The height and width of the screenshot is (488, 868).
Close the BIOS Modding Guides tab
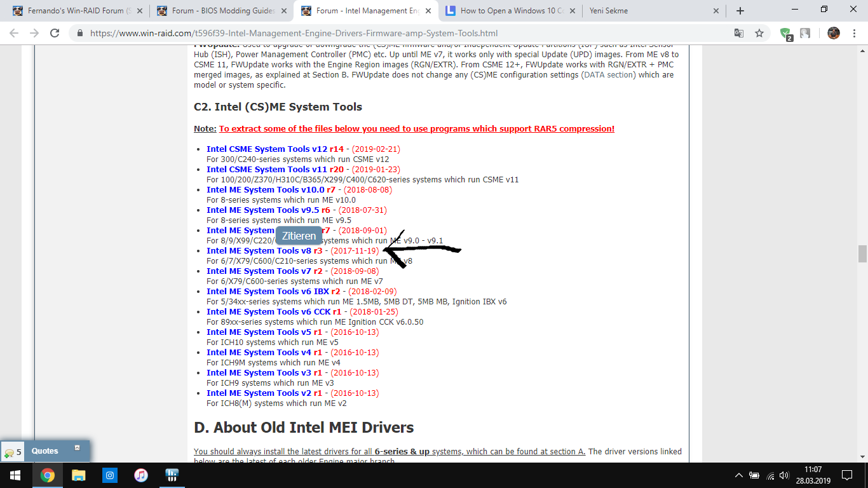(x=283, y=11)
